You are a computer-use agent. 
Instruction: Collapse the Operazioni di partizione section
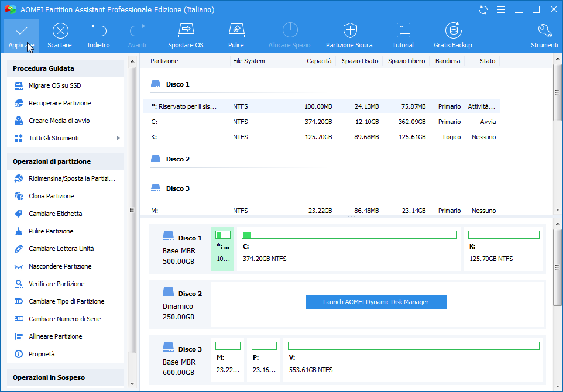point(65,161)
